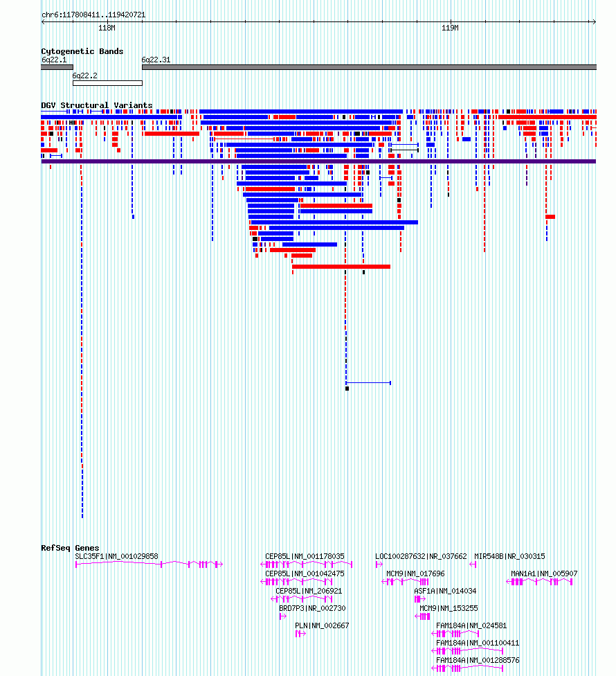Click the Cytogenetic Bands track title
Viewport: 616px width, 676px height.
(x=82, y=51)
